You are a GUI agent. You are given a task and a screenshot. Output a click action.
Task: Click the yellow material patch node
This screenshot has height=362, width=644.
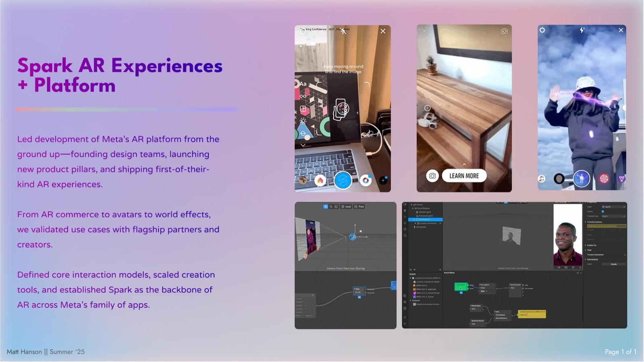(x=532, y=313)
